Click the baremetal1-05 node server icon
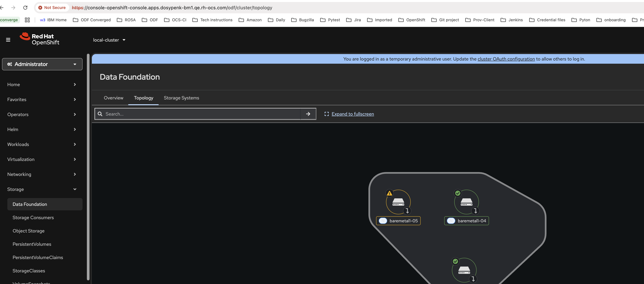 [398, 202]
